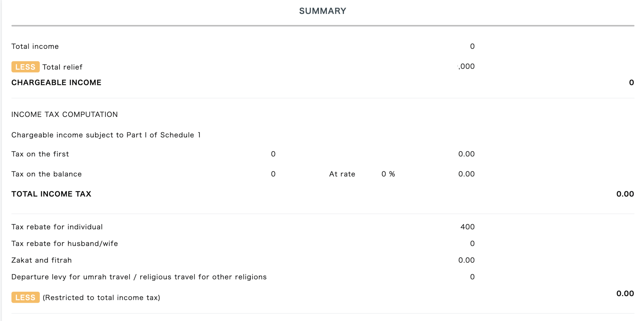Click the SUMMARY heading

click(323, 11)
